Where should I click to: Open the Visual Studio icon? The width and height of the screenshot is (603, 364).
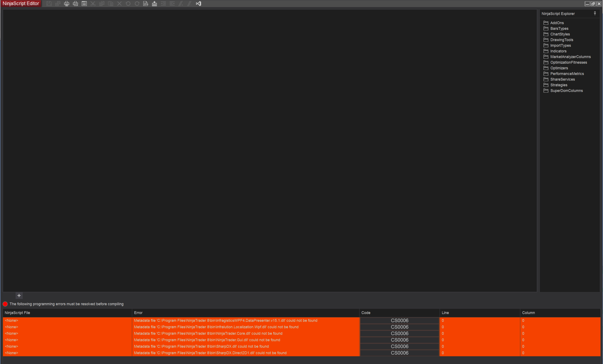[198, 4]
